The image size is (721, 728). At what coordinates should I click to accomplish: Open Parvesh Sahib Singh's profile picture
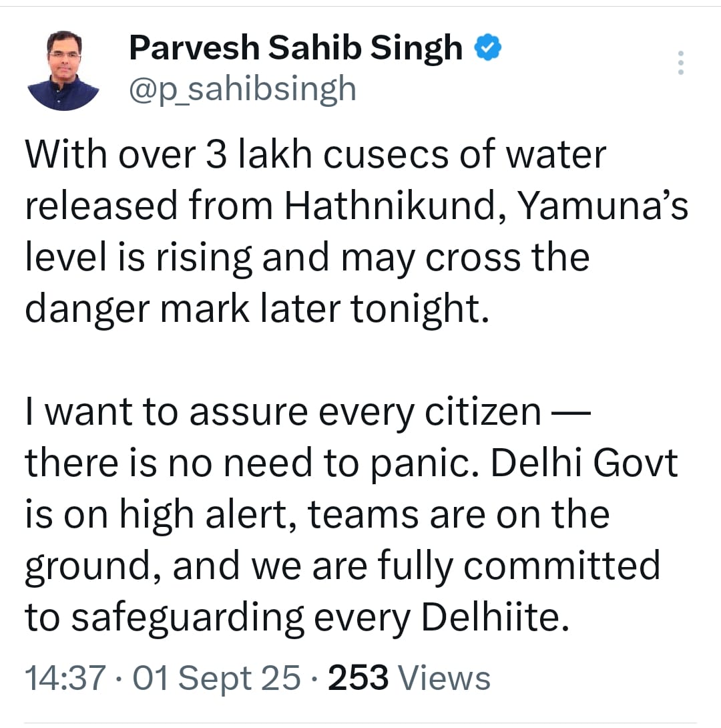[64, 70]
